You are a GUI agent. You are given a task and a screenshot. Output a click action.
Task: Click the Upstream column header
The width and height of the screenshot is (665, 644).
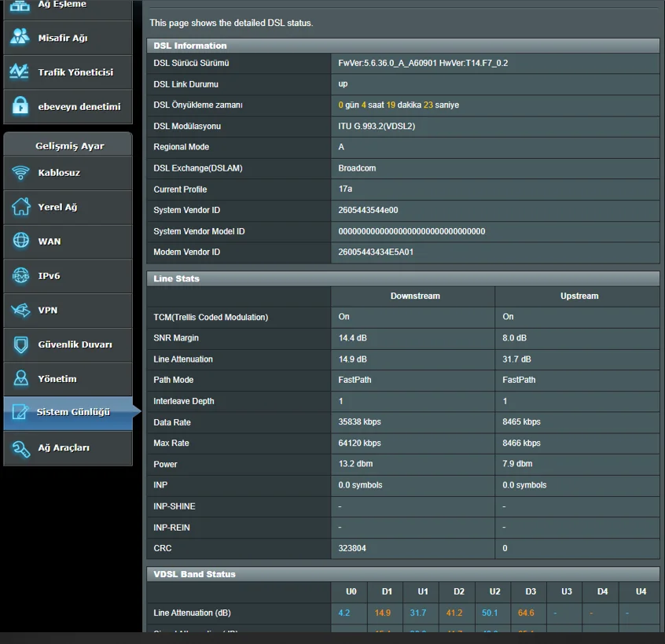click(579, 296)
